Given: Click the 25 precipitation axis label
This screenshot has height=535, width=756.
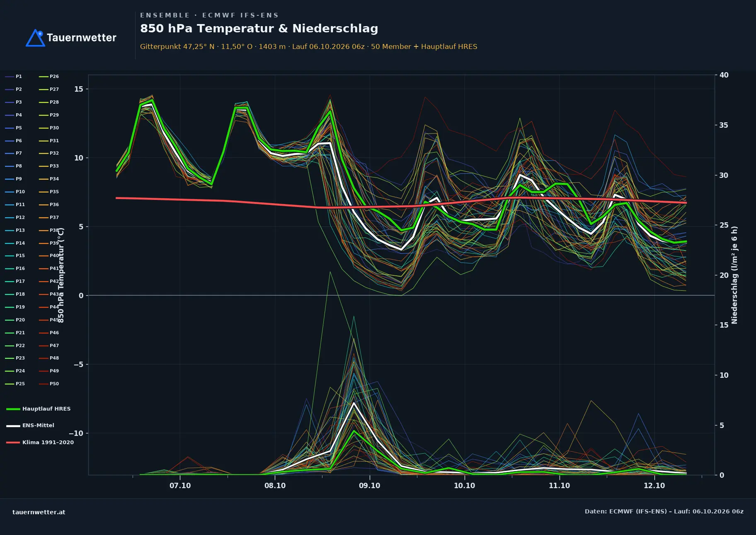Looking at the screenshot, I should [x=724, y=225].
